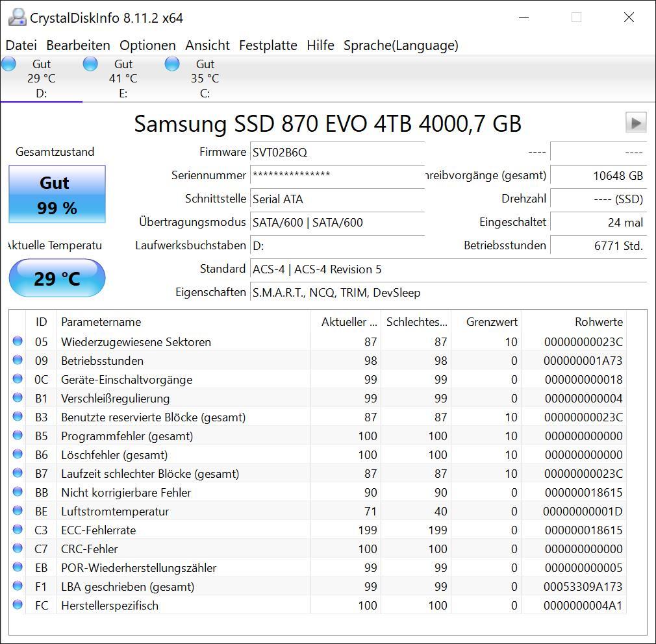Screen dimensions: 656x644
Task: Click the masked Seriennummer field
Action: point(337,175)
